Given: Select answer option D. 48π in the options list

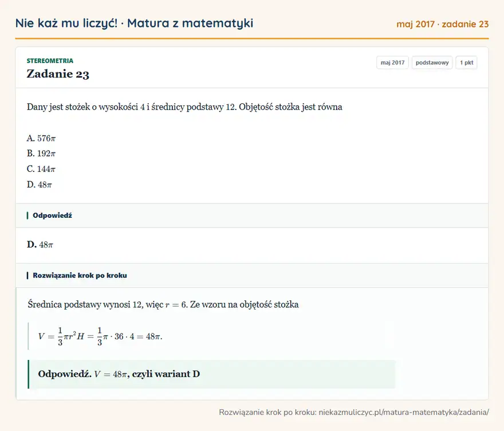Looking at the screenshot, I should click(39, 185).
